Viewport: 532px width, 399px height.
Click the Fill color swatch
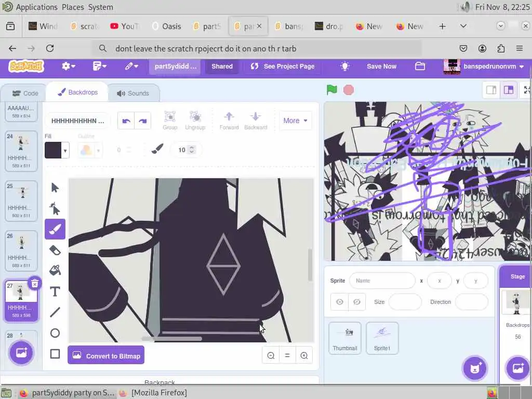click(53, 150)
